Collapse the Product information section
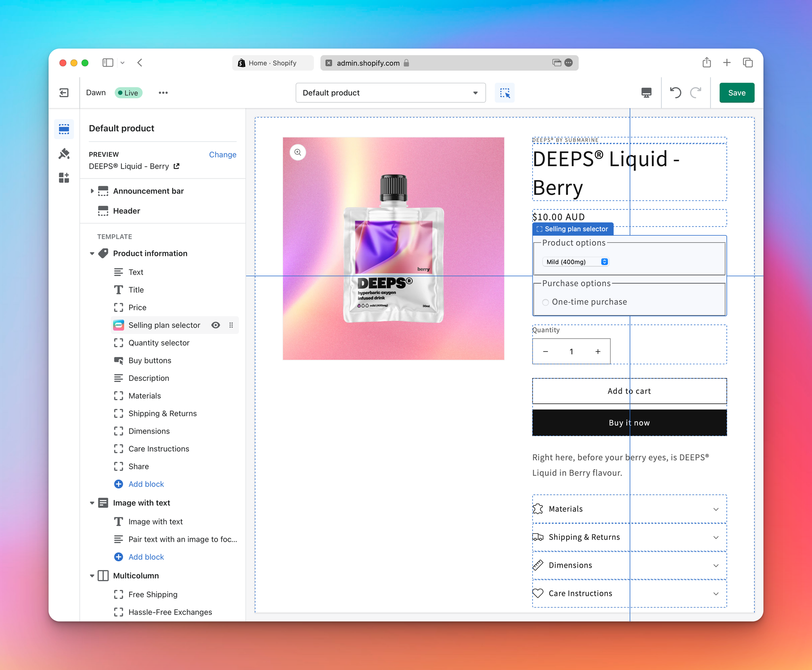Viewport: 812px width, 670px height. pos(92,253)
